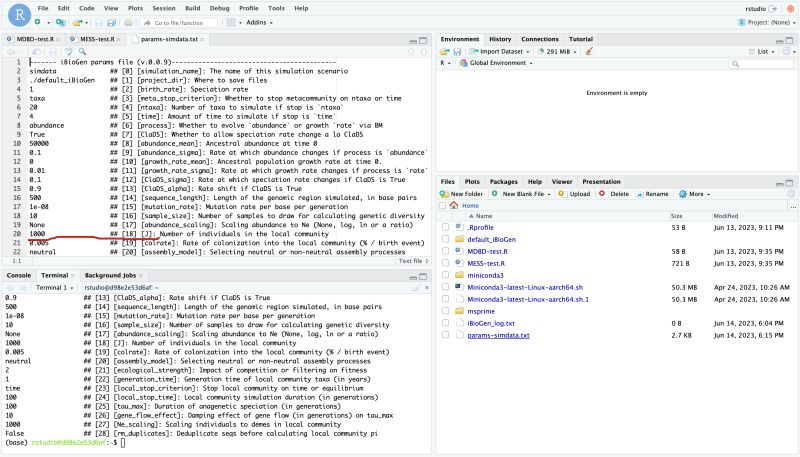This screenshot has height=457, width=800.
Task: Click the Go to file/function field
Action: [x=179, y=23]
